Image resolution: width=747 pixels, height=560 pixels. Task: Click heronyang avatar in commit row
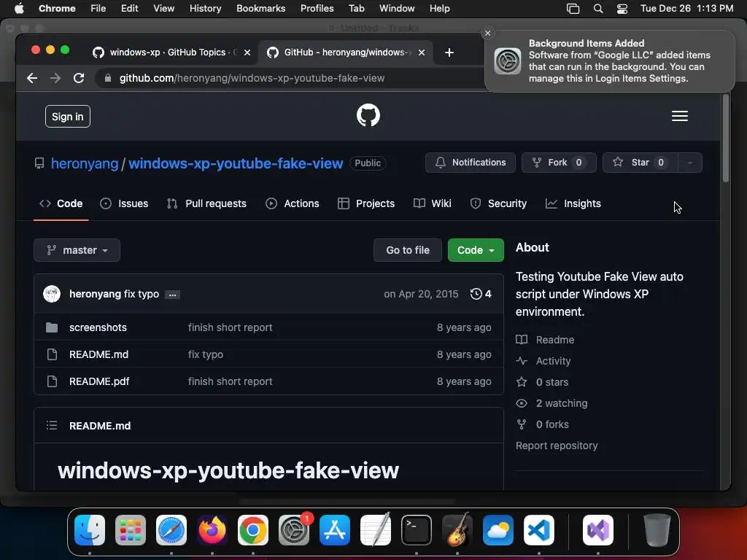[52, 294]
